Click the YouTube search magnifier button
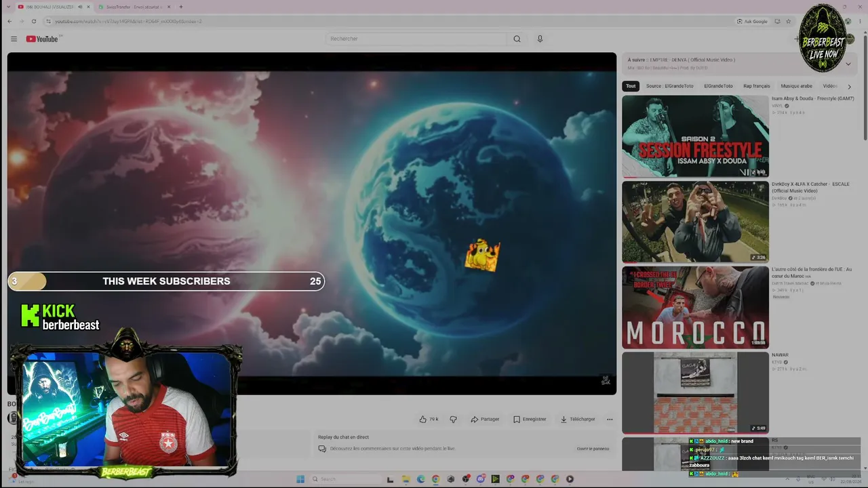 pyautogui.click(x=517, y=39)
